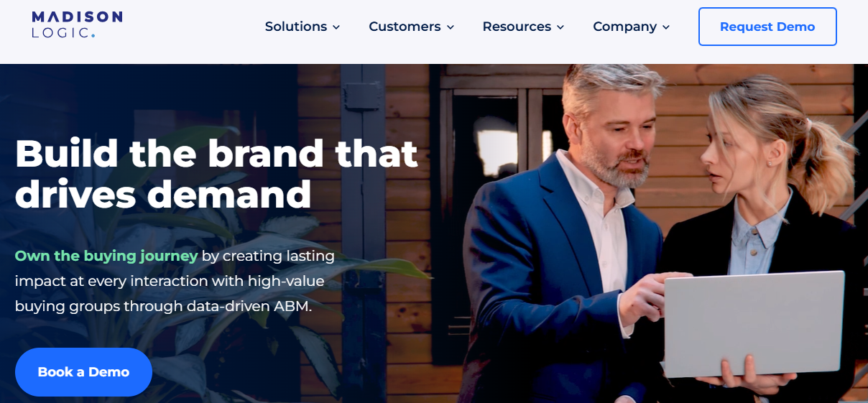Expand the Resources chevron arrow

click(x=560, y=27)
